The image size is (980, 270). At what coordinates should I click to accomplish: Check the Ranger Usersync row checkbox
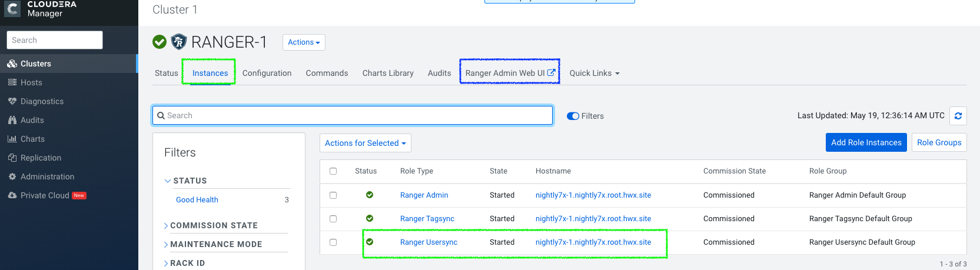tap(333, 242)
